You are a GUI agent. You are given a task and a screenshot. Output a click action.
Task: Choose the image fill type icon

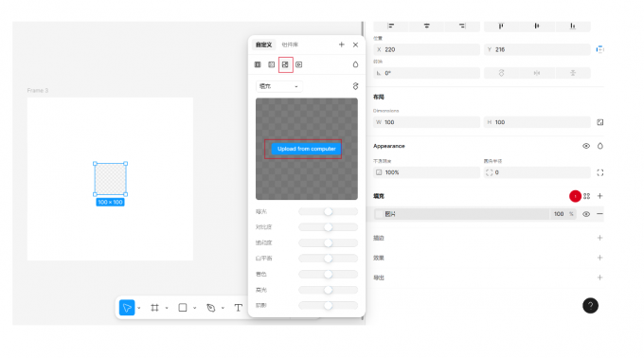[x=285, y=64]
